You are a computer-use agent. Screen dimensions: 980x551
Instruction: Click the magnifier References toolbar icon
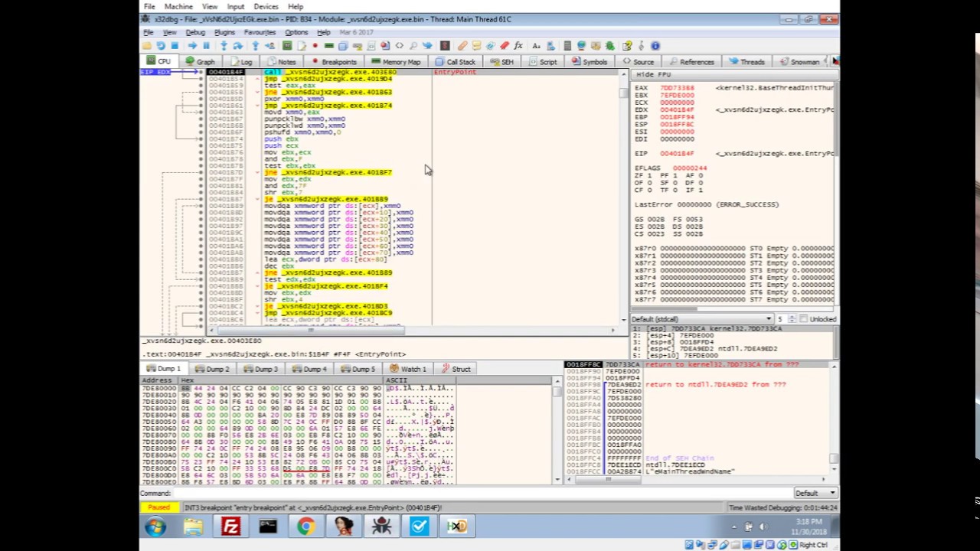pos(413,46)
